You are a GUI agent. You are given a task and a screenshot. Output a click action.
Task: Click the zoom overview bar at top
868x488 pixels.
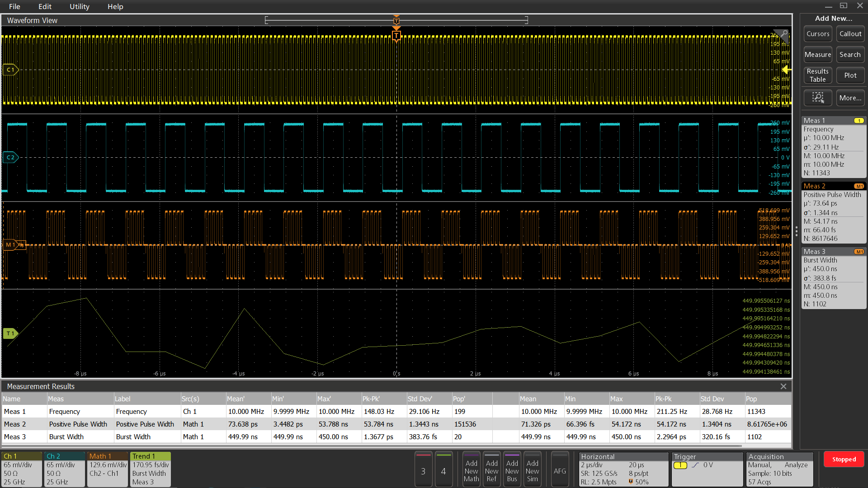(396, 20)
